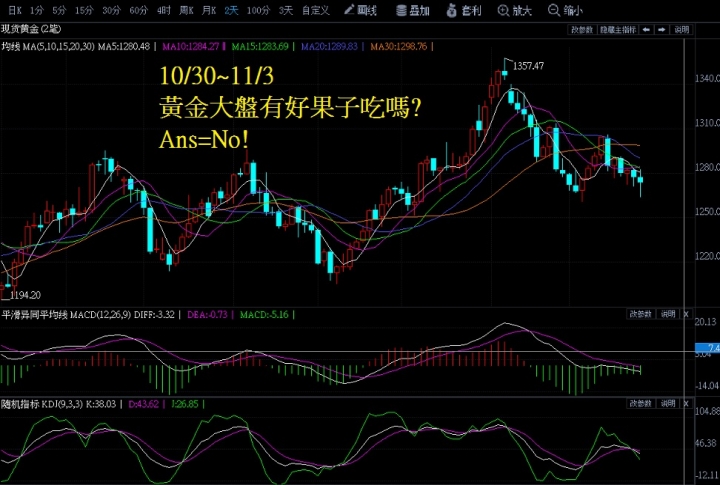720x485 pixels.
Task: Click the 1357.47 peak price marker
Action: (527, 65)
